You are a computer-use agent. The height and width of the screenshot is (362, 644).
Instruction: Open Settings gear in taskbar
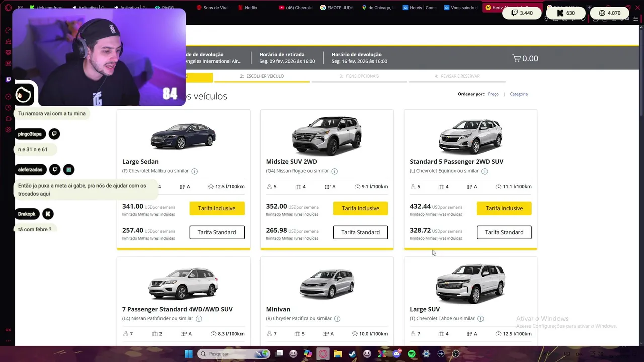coord(426,354)
